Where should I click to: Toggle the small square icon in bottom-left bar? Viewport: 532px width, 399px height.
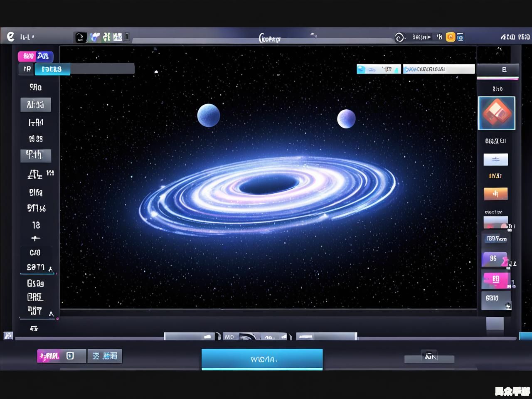tap(70, 356)
